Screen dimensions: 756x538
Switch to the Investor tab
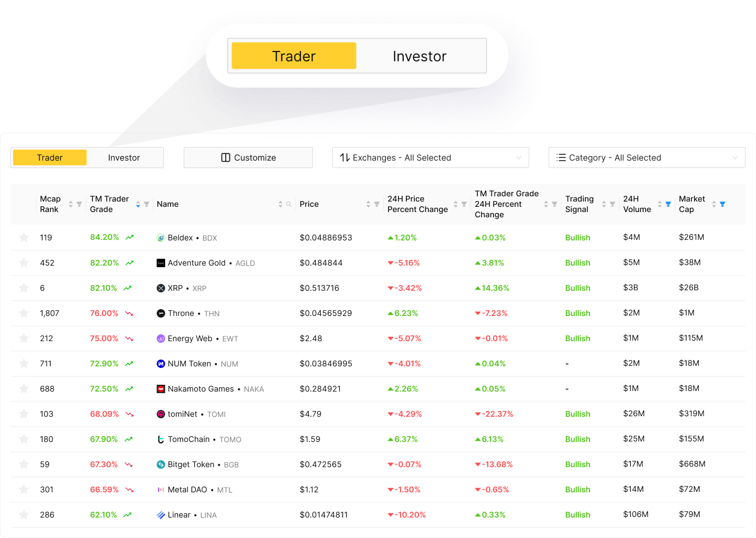[x=124, y=157]
